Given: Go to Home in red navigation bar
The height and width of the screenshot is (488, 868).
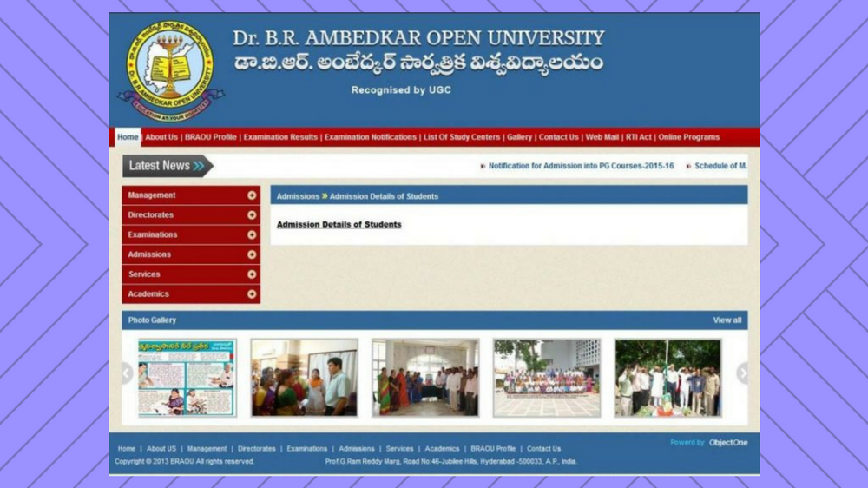Looking at the screenshot, I should [x=128, y=137].
